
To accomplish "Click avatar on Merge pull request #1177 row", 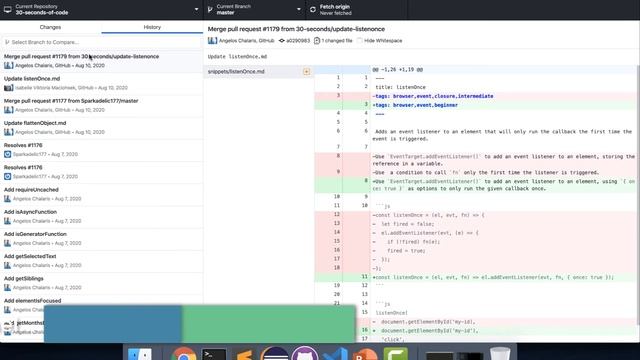I will pos(9,110).
